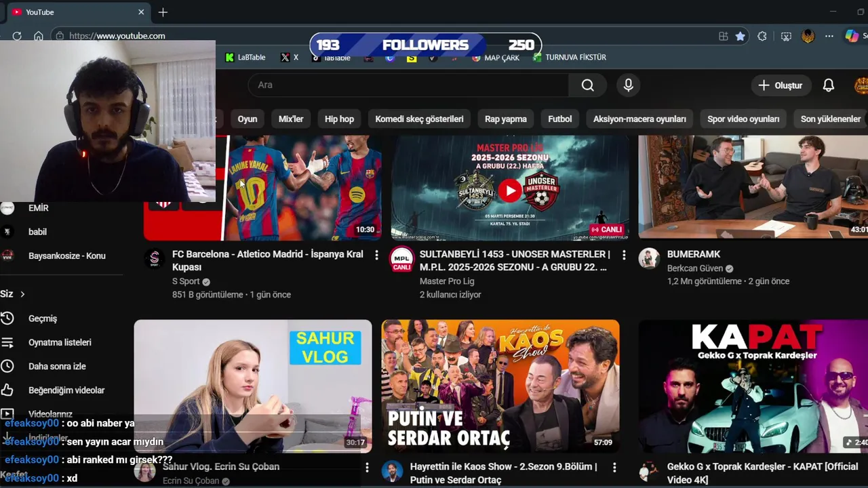Open the LaBTable bookmark with green K icon
Viewport: 868px width, 488px height.
[245, 58]
